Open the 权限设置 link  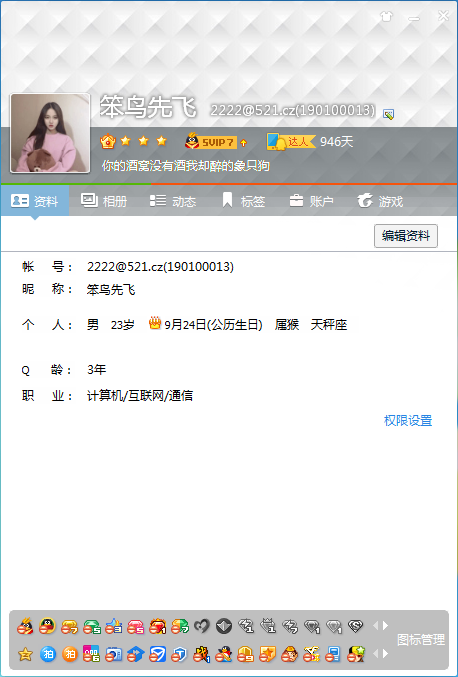pyautogui.click(x=408, y=421)
